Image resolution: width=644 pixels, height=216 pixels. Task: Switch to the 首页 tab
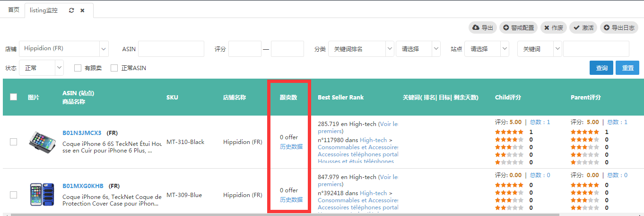click(14, 10)
